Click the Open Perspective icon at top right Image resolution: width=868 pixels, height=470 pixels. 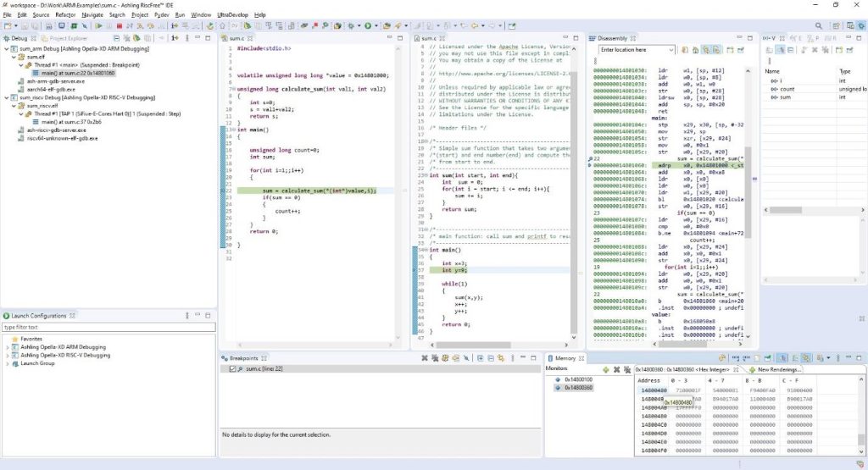(x=835, y=25)
